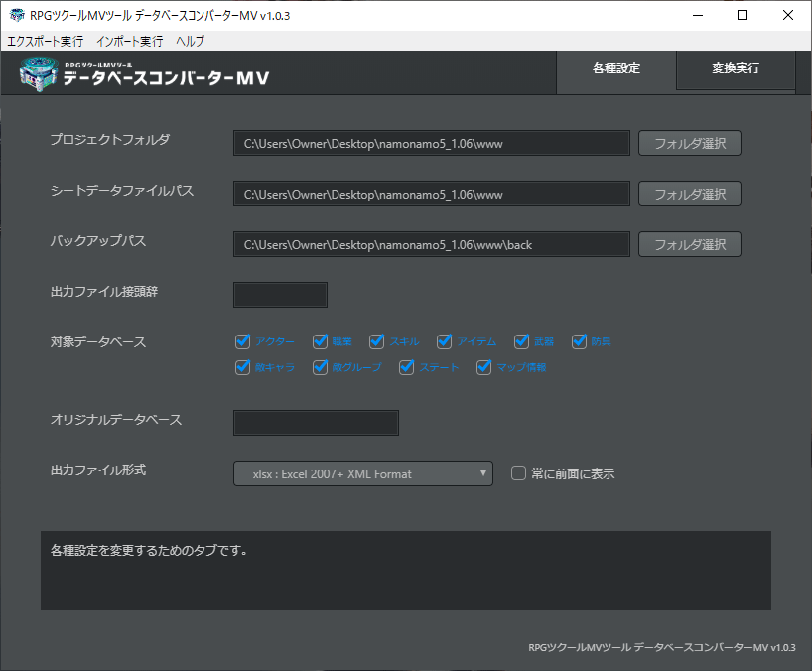Enable 常に前面に表示 checkbox
812x671 pixels.
pos(518,473)
